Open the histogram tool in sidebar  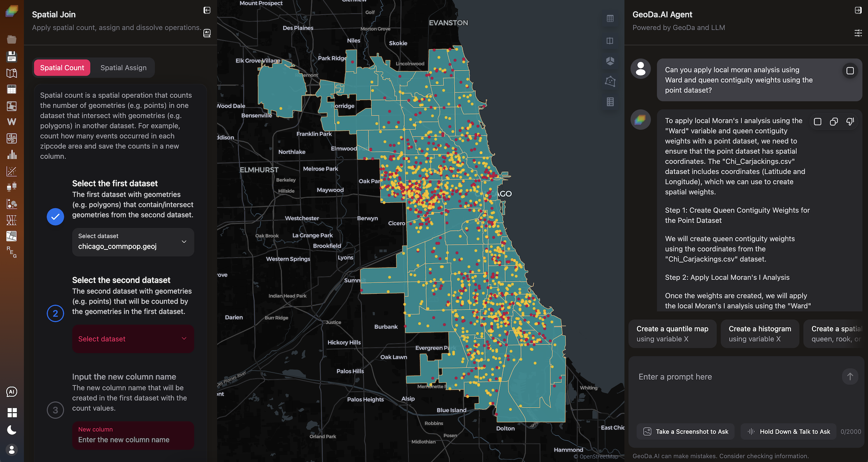pyautogui.click(x=12, y=155)
